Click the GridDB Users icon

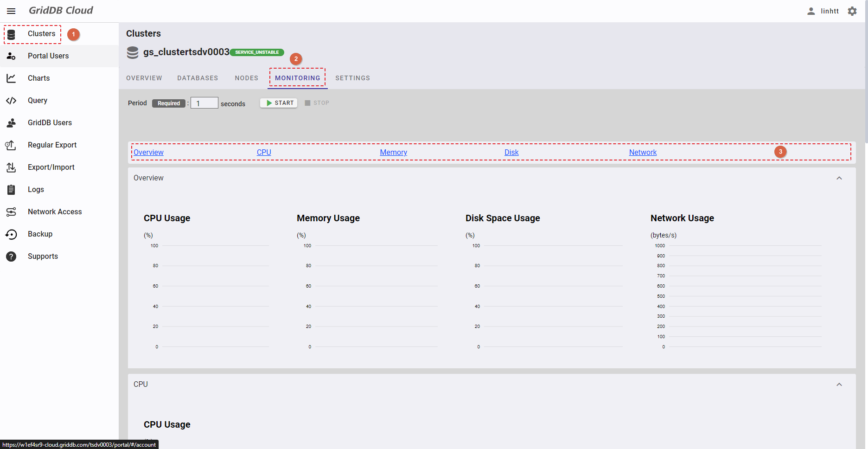coord(11,123)
